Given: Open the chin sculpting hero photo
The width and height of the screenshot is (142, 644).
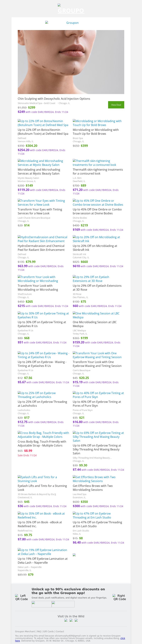Looking at the screenshot, I should click(x=71, y=62).
